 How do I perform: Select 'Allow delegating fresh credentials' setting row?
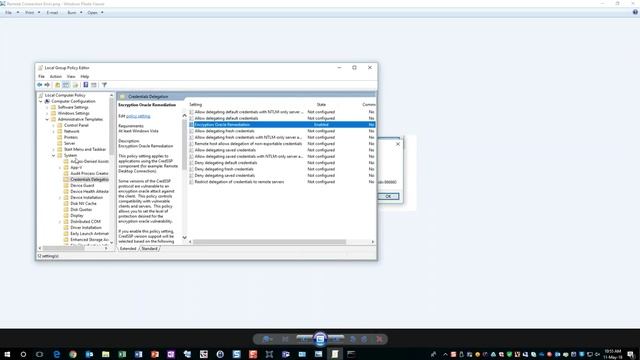[282, 131]
